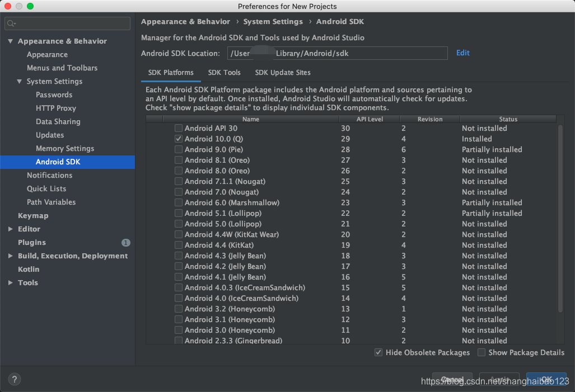This screenshot has width=575, height=392.
Task: Click the Apply button
Action: pyautogui.click(x=499, y=380)
